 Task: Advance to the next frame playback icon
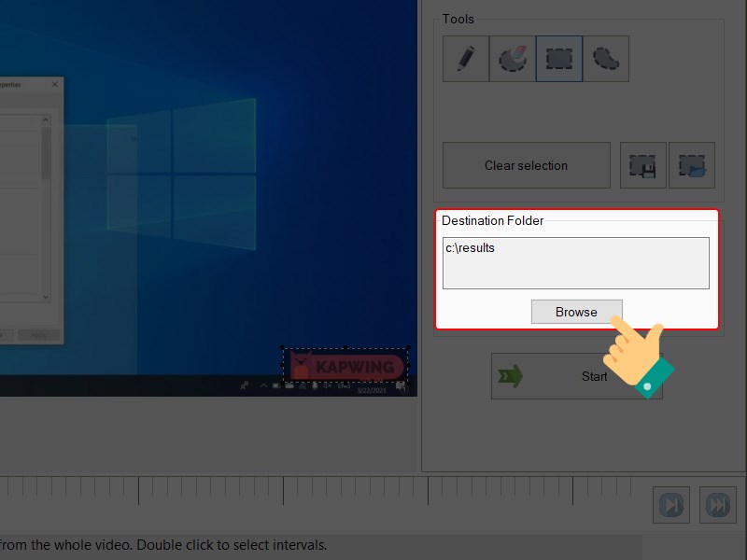click(x=669, y=504)
